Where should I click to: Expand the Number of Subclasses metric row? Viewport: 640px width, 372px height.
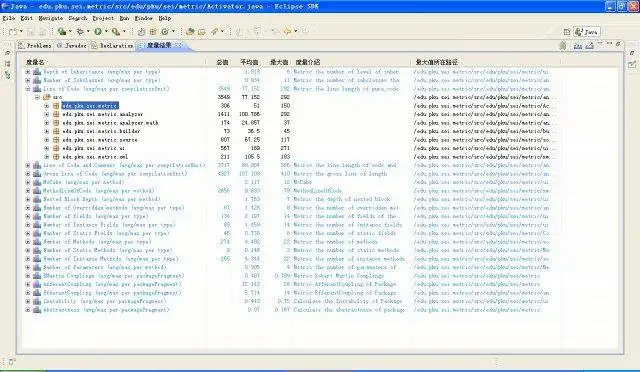[28, 80]
